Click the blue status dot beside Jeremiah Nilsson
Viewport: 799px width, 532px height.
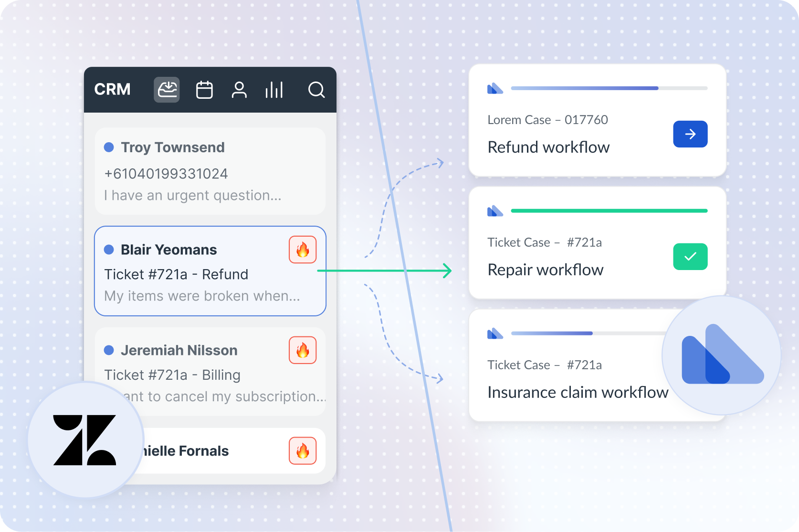pos(109,350)
